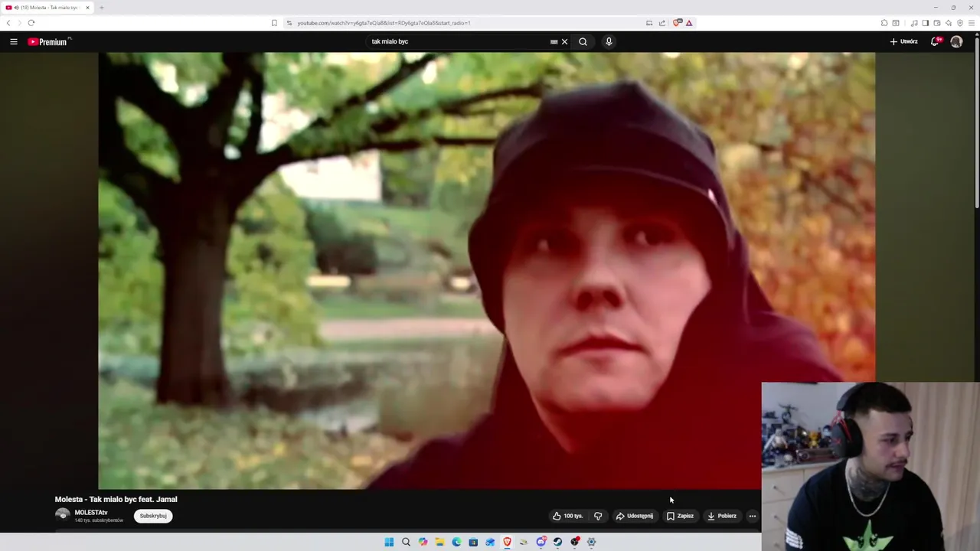
Task: Open Brave Rewards triangle icon
Action: (689, 23)
